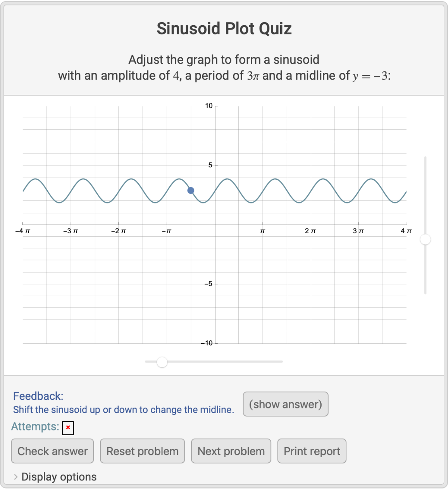Click the positive 2π x-axis label

[x=310, y=231]
